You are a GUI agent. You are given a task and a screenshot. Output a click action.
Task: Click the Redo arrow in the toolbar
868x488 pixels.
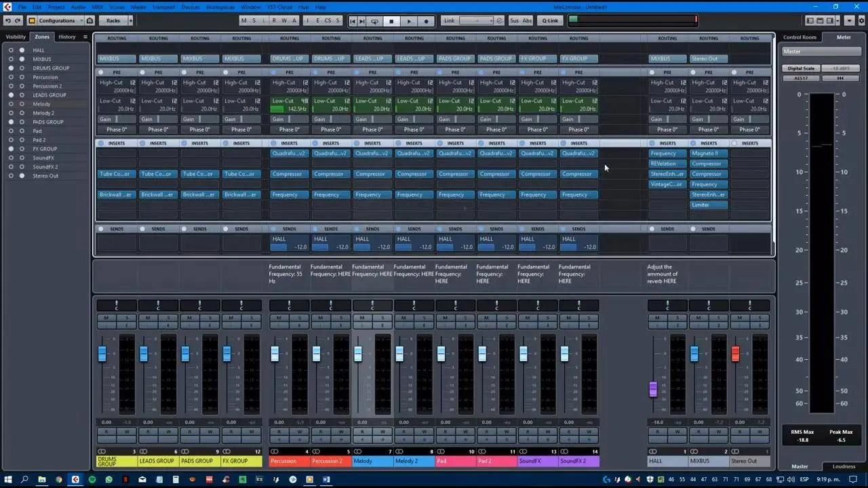(18, 21)
